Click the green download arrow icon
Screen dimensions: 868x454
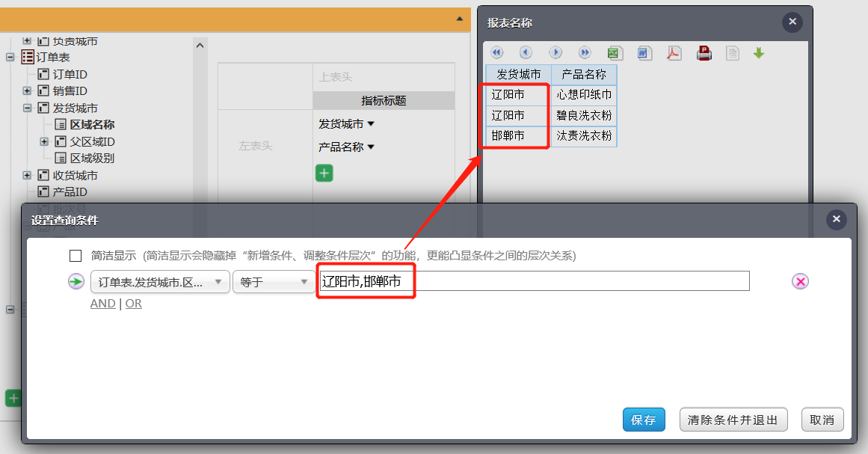(759, 53)
